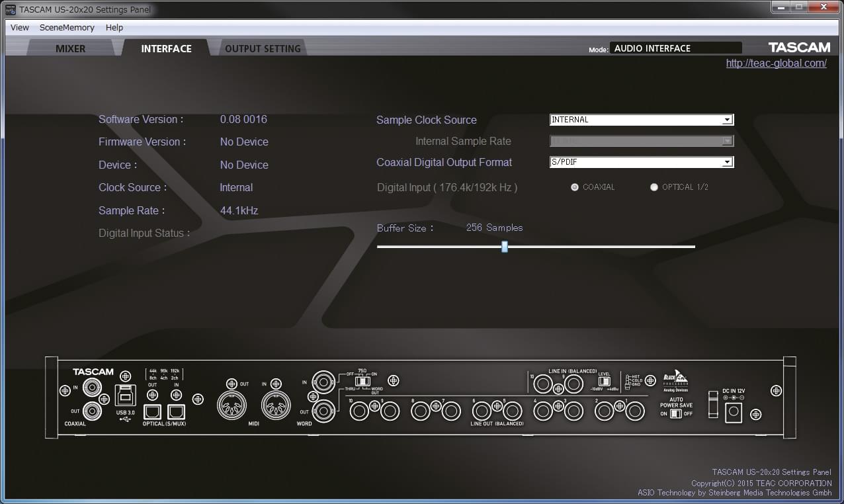Image resolution: width=844 pixels, height=504 pixels.
Task: Click the WORD IN BNC connector
Action: tap(323, 382)
